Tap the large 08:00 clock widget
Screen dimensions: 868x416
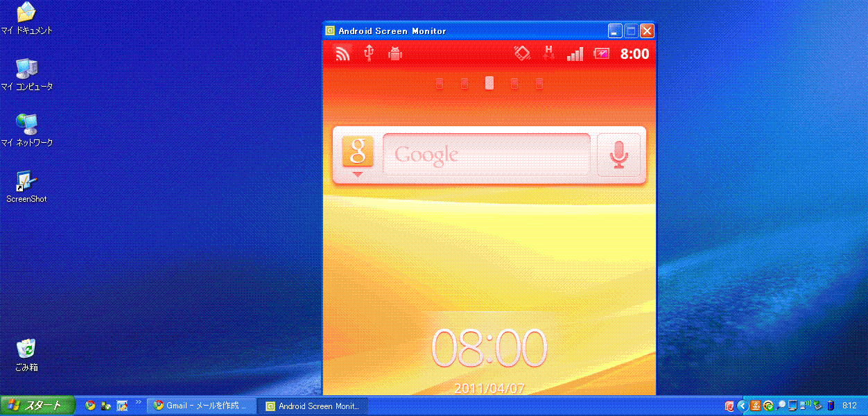click(x=489, y=348)
